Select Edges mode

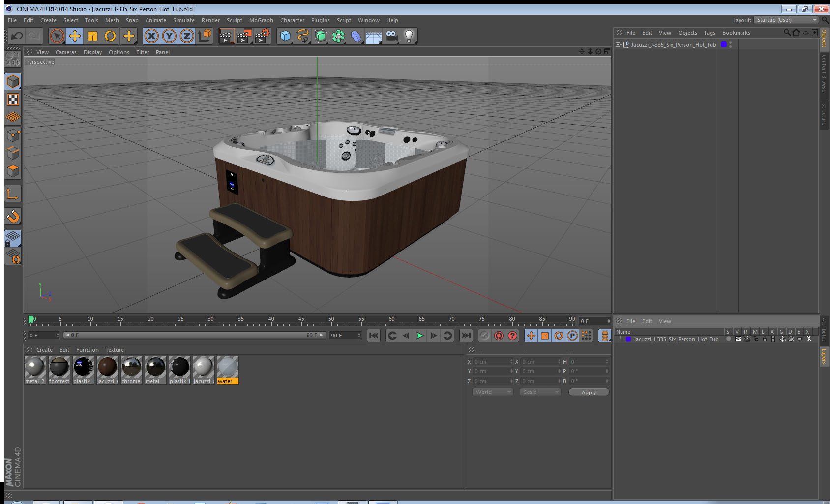click(13, 153)
